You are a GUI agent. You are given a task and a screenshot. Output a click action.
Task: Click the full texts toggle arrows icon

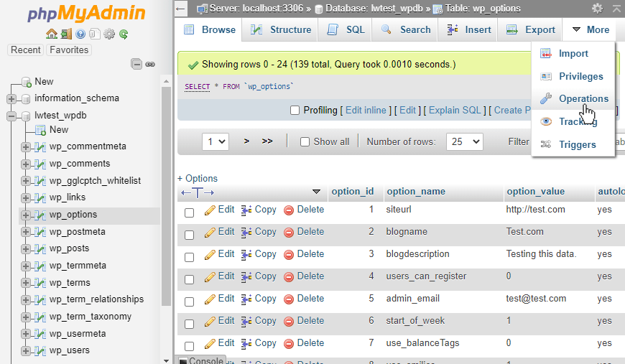tap(198, 192)
